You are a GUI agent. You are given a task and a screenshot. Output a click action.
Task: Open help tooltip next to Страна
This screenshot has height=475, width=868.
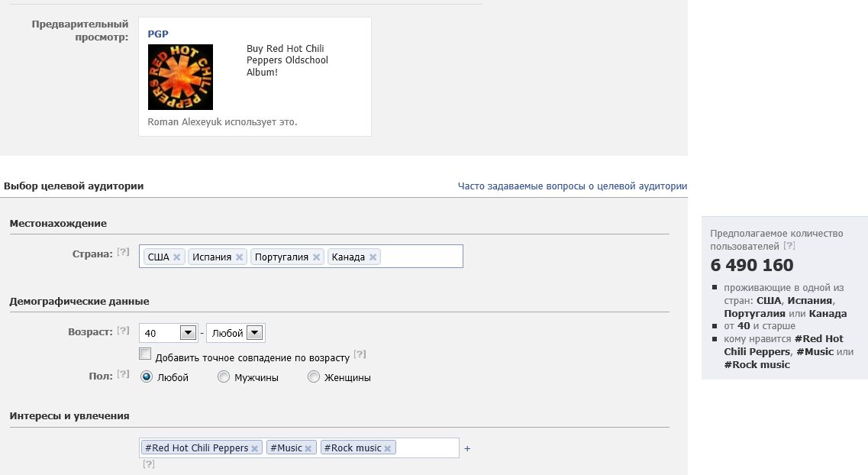123,252
